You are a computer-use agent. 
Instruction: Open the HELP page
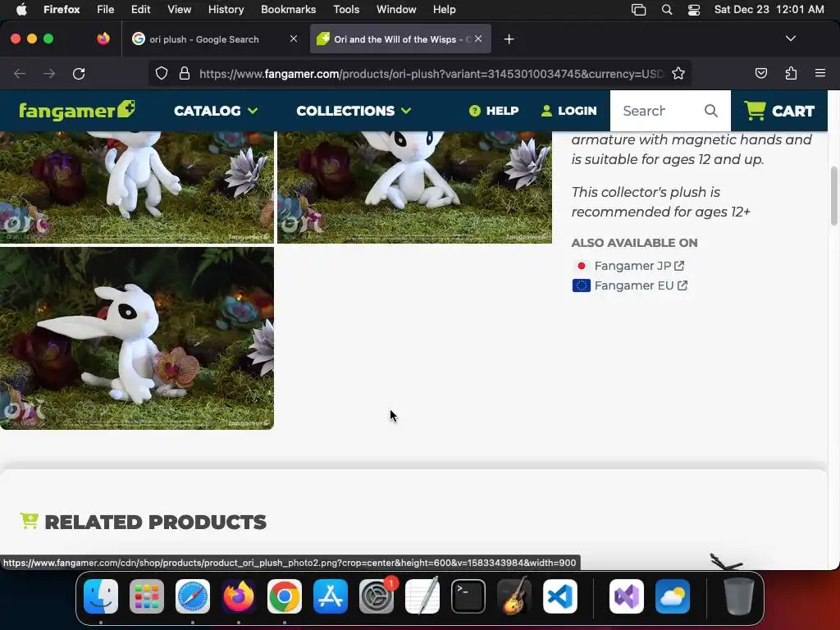tap(493, 111)
